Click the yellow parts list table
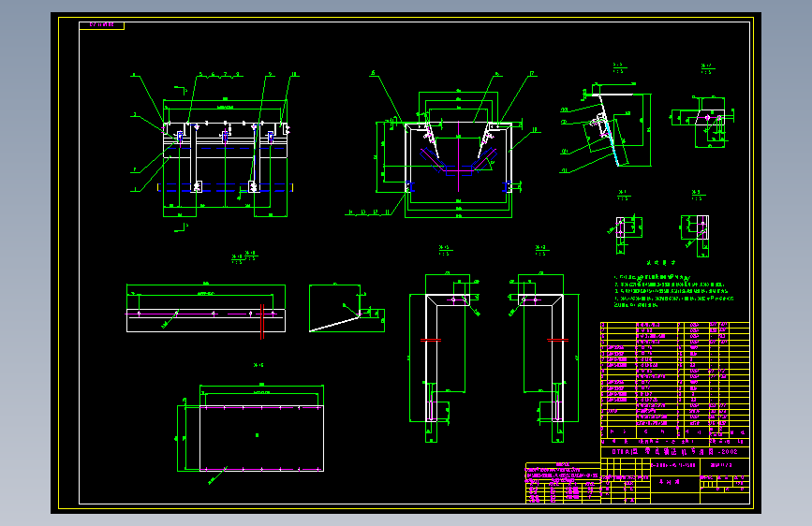 (x=674, y=380)
